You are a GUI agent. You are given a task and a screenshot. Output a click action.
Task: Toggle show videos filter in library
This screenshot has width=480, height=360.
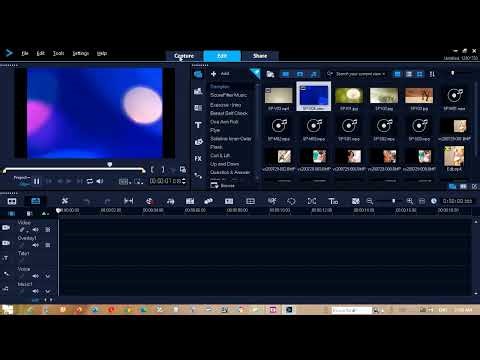point(286,74)
